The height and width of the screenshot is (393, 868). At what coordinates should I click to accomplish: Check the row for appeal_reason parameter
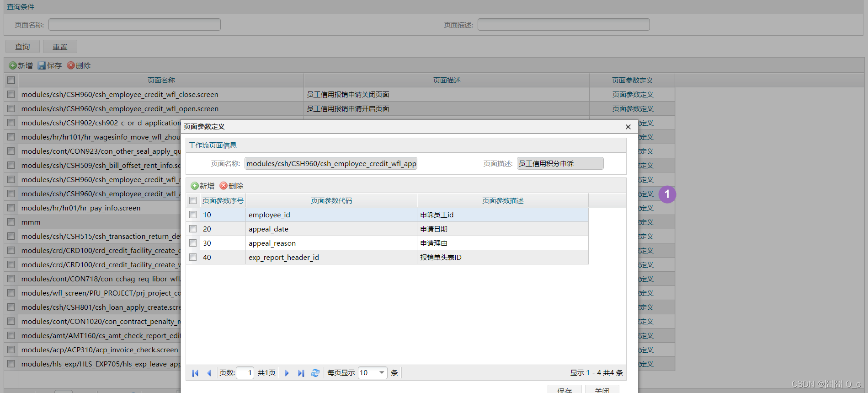tap(193, 243)
